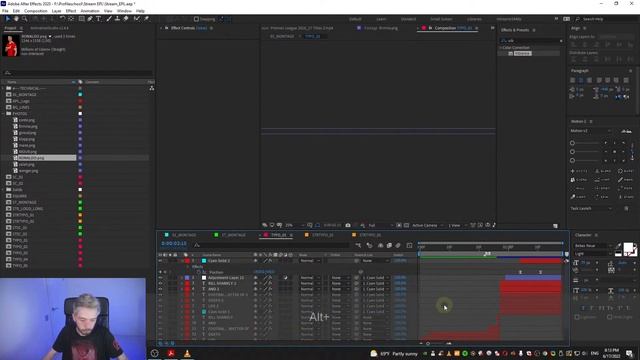Viewport: 640px width, 360px height.
Task: Open the Footage firmino.png viewer tab
Action: coord(380,28)
